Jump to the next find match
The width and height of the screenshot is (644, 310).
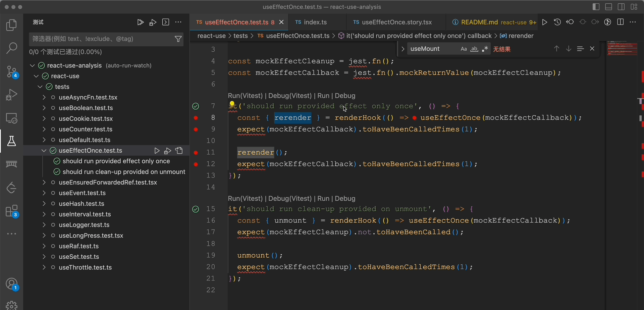(x=569, y=49)
